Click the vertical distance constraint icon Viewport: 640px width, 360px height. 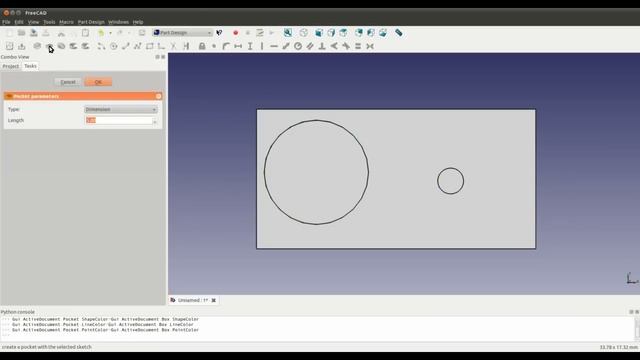pos(250,46)
